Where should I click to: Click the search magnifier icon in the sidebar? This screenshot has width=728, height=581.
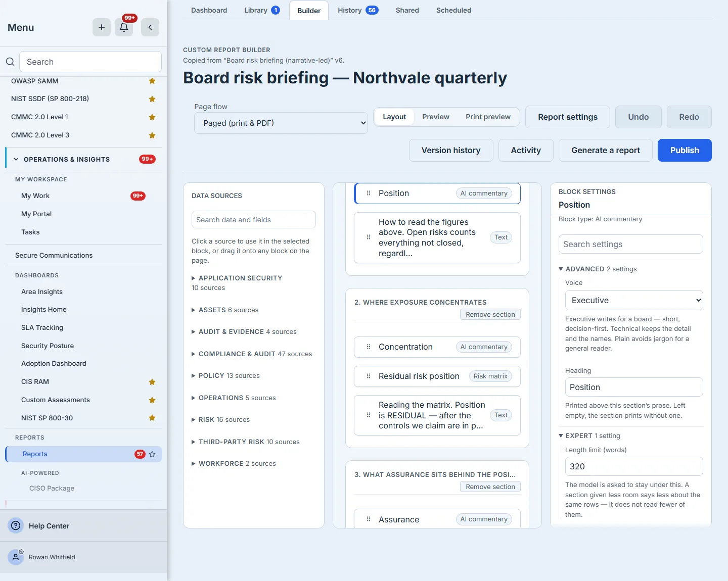pyautogui.click(x=10, y=62)
